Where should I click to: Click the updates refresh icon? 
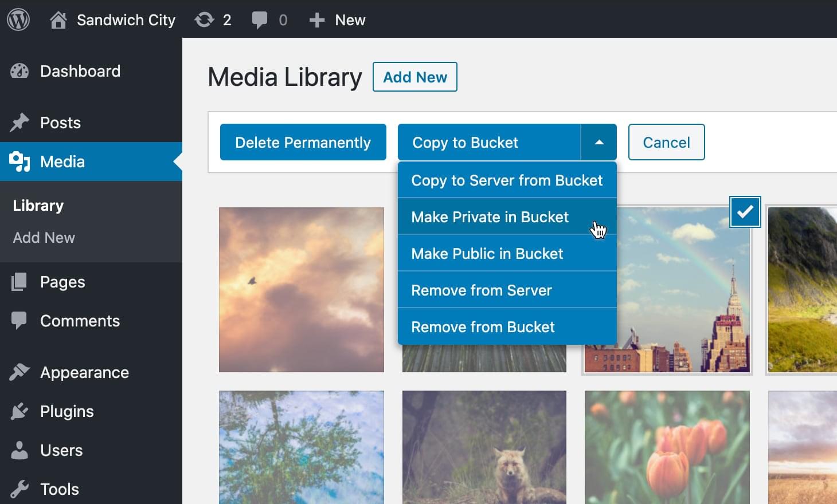point(204,20)
